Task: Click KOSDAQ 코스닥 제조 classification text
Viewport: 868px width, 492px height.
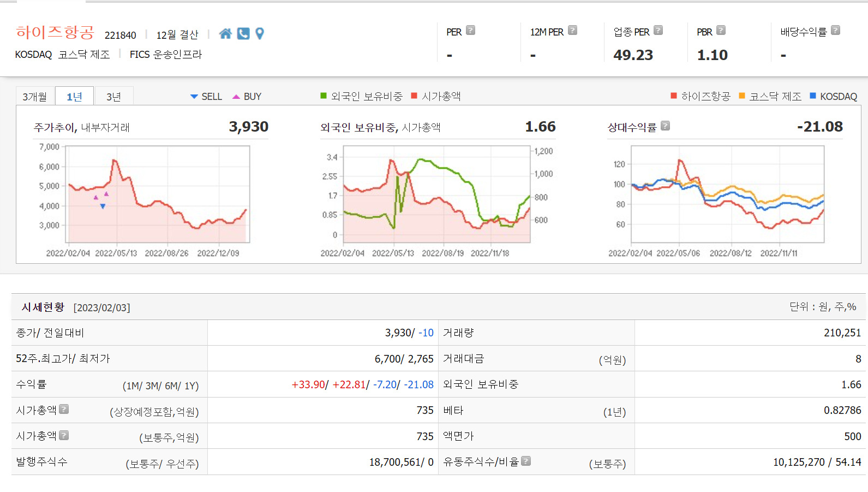Action: tap(63, 55)
